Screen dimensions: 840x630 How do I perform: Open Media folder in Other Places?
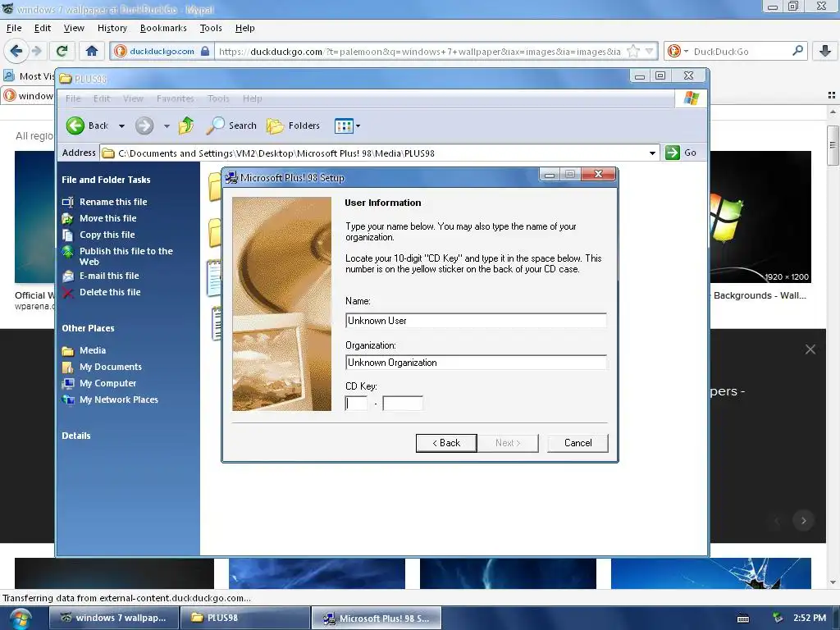coord(92,350)
